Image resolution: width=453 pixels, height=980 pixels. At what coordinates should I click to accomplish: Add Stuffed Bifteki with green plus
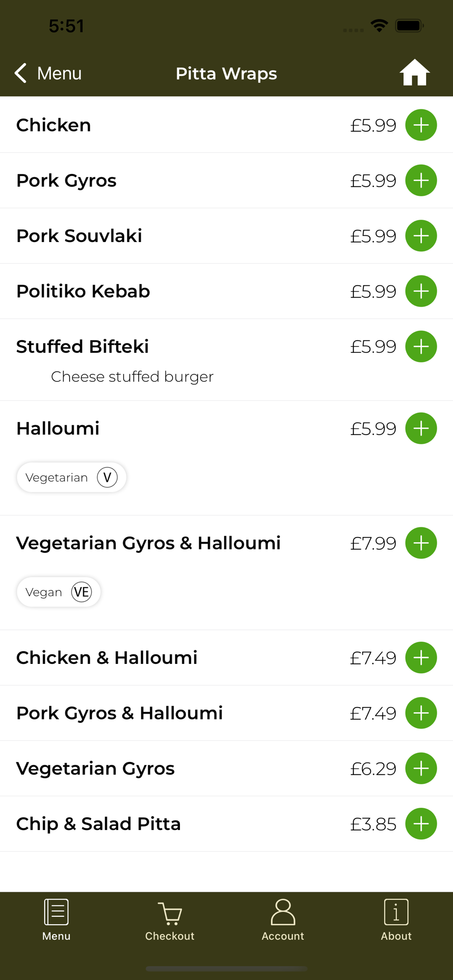point(421,346)
